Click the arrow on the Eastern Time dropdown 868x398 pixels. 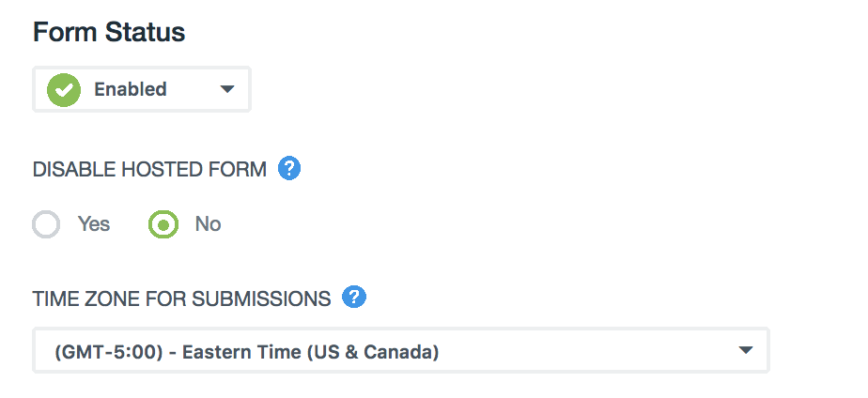click(746, 351)
